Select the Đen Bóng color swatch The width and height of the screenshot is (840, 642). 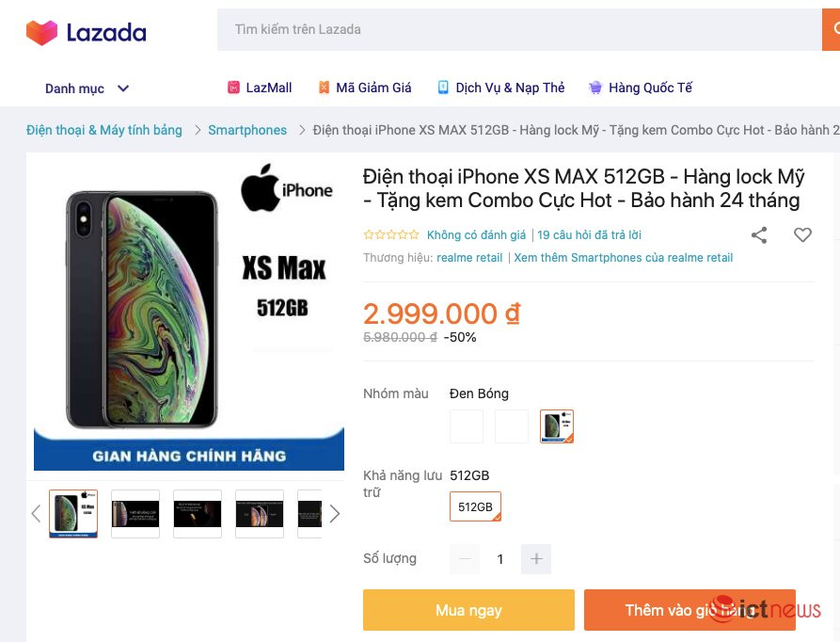[x=557, y=426]
